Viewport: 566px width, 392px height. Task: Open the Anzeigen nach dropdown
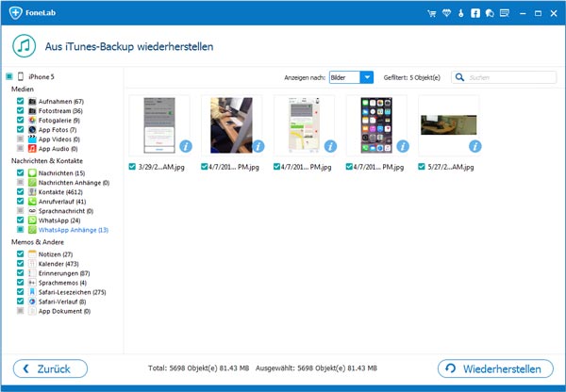367,77
